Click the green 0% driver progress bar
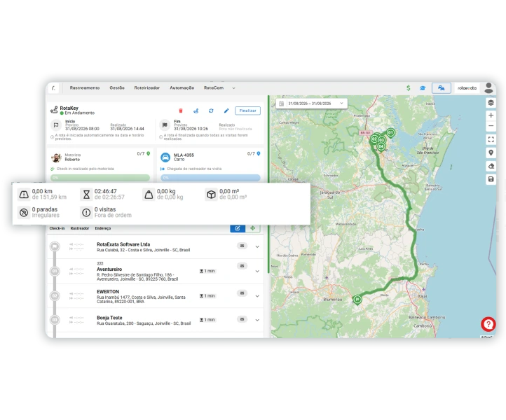506x420 pixels. click(100, 178)
